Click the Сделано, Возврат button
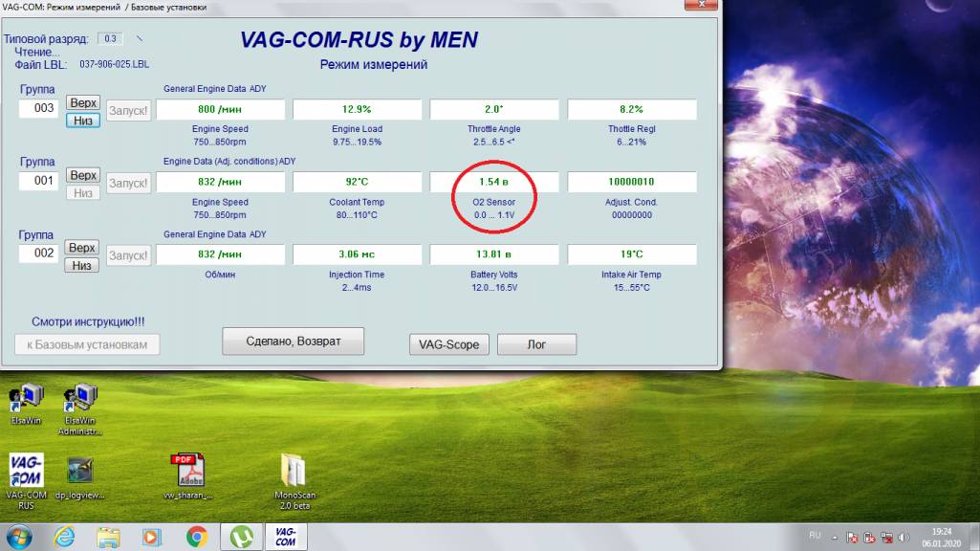 coord(294,341)
